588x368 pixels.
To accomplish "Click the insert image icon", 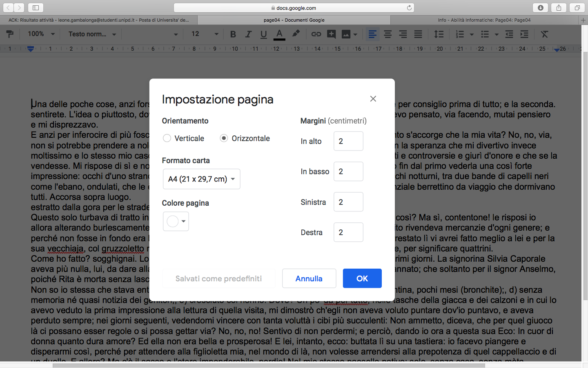I will [x=346, y=34].
